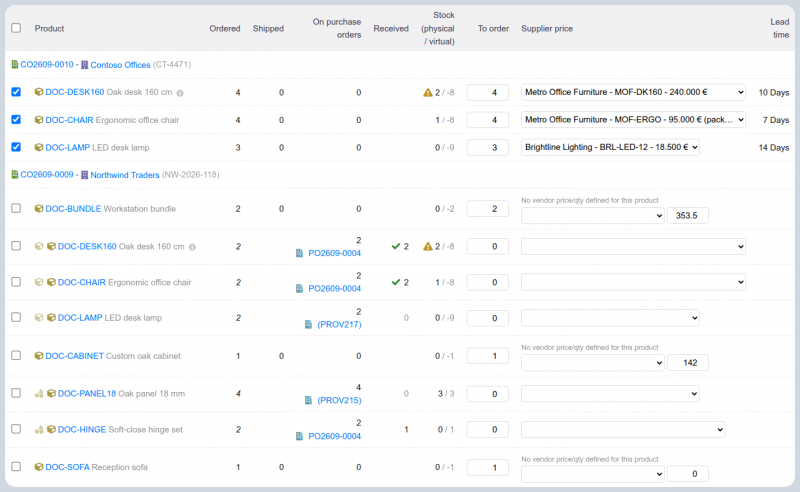Click the green received checkmark in Northwind DOC-DESK160 row
The image size is (800, 492).
coord(395,247)
